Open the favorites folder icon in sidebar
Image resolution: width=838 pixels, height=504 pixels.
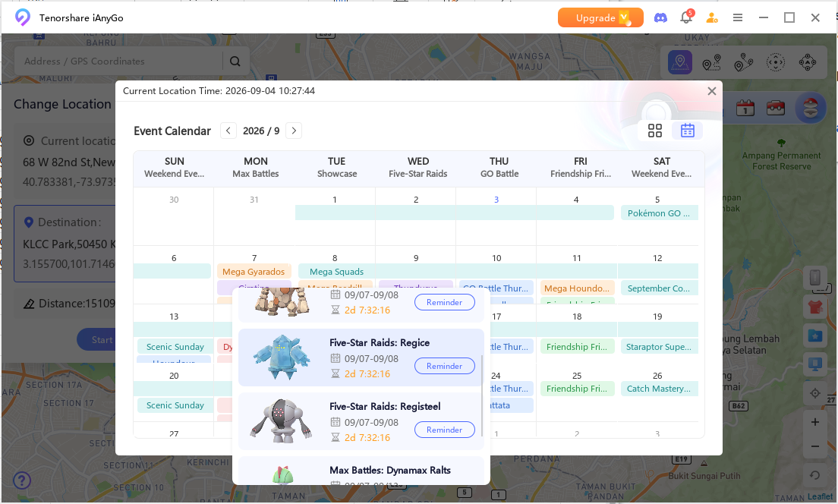click(815, 336)
